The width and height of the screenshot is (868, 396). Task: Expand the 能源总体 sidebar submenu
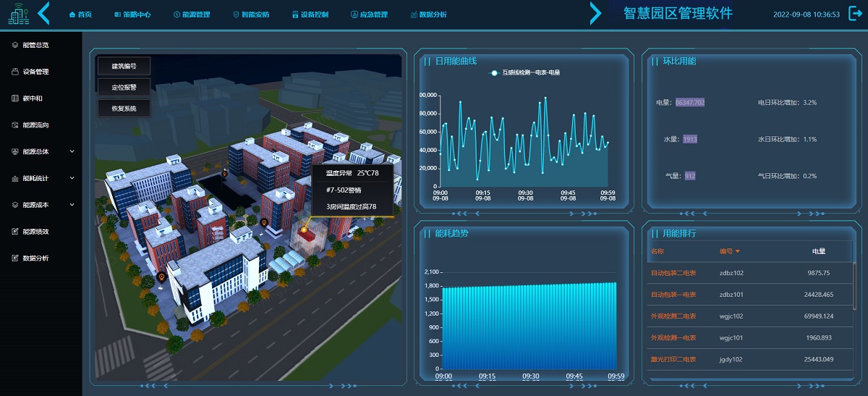[72, 152]
